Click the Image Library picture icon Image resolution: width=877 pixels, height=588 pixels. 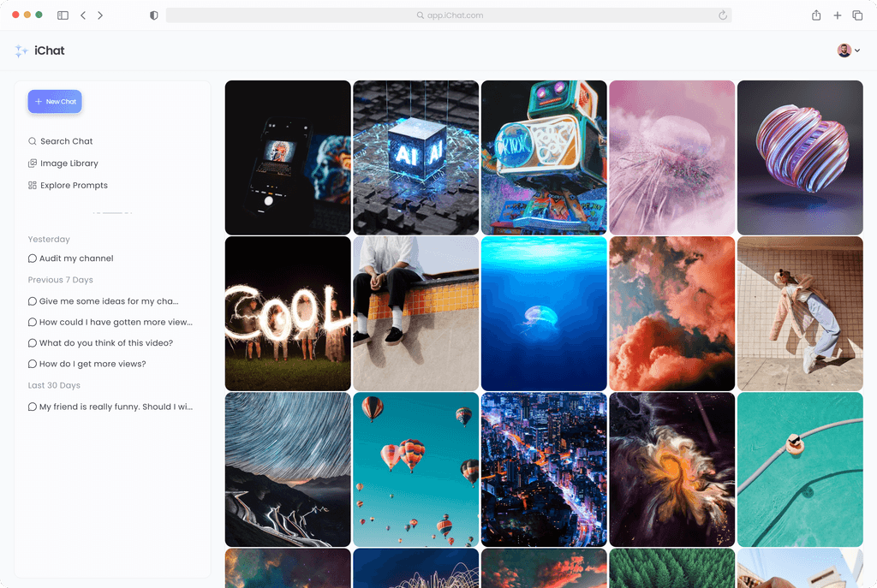pyautogui.click(x=33, y=163)
